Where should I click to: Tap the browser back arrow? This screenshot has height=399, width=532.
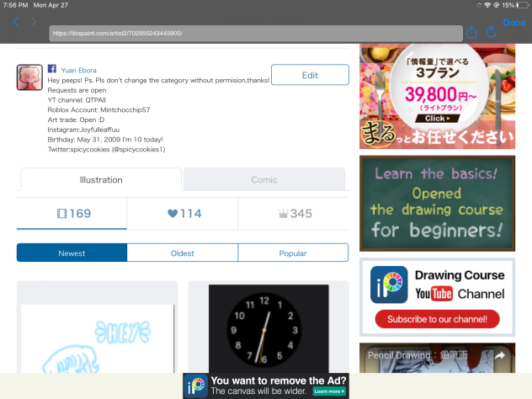pos(16,22)
